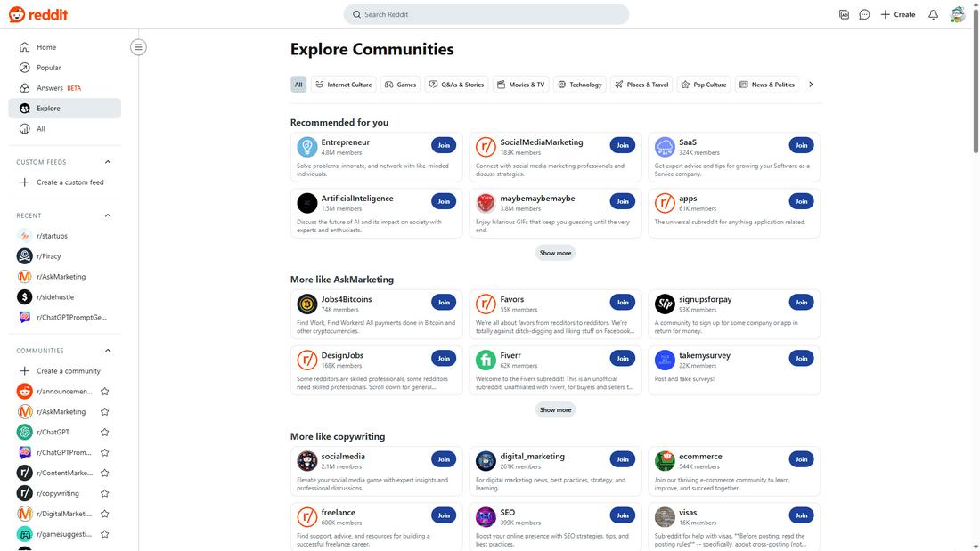Collapse sidebar with the hamburger icon
The width and height of the screenshot is (980, 551).
pos(138,47)
